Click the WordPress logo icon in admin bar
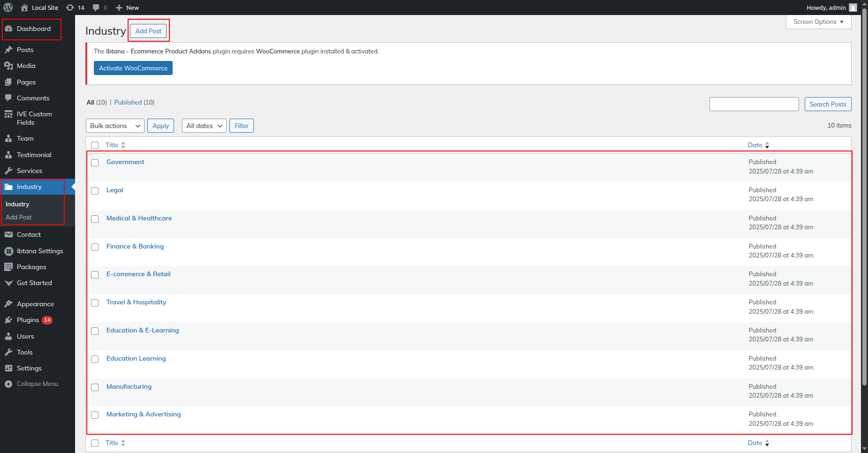This screenshot has width=868, height=453. [x=8, y=8]
